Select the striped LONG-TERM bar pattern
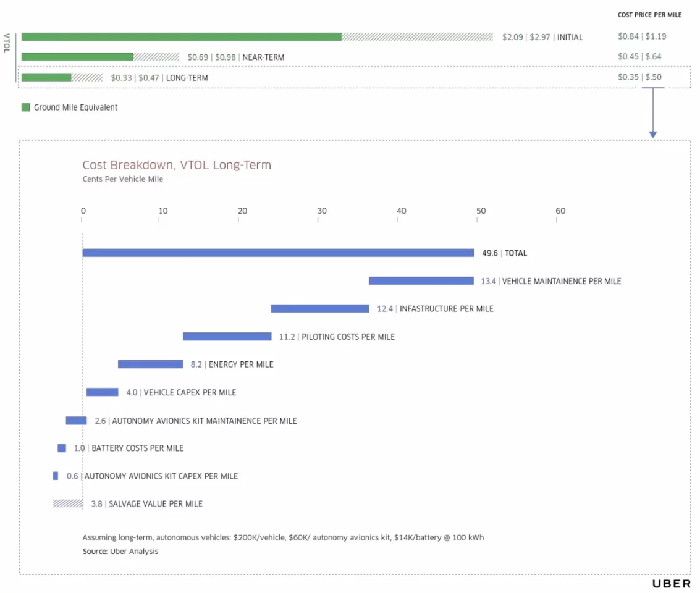Viewport: 700px width, 593px height. pos(86,78)
